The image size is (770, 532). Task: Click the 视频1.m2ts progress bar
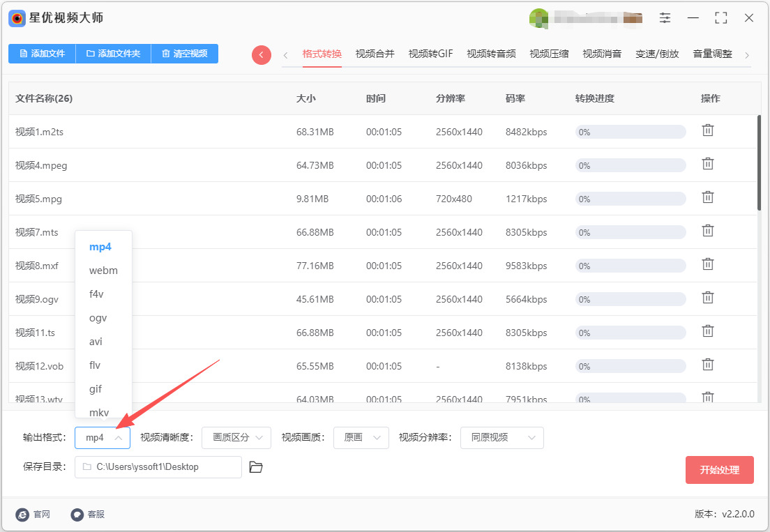pyautogui.click(x=631, y=132)
